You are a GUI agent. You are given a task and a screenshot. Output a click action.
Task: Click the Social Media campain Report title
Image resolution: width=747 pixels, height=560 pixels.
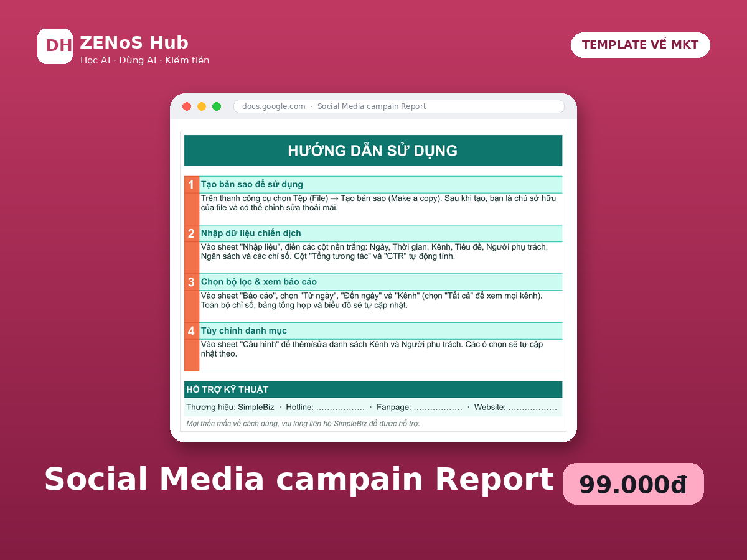point(299,479)
